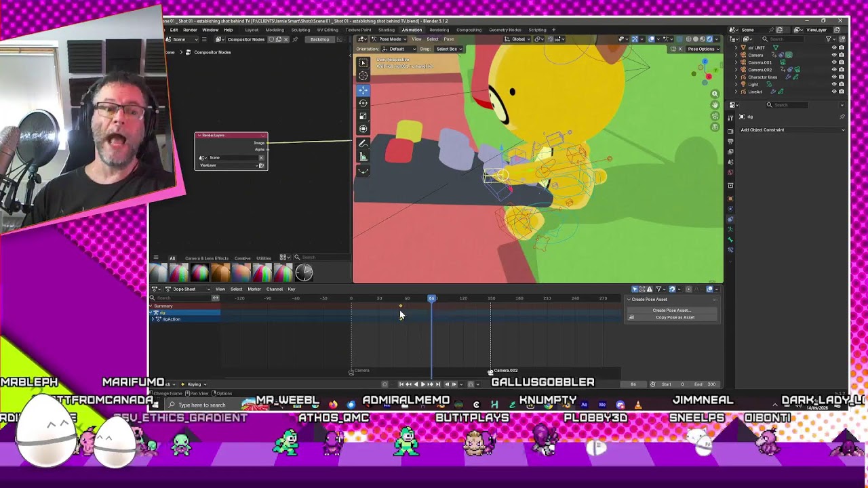Select the Scale tool in viewport toolbar
Viewport: 868px width, 488px height.
tap(363, 116)
